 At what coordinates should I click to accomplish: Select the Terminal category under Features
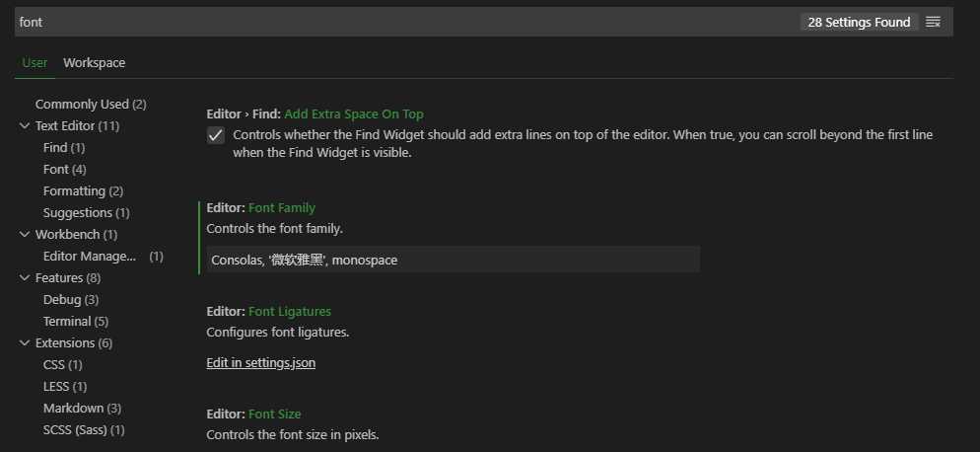(76, 321)
